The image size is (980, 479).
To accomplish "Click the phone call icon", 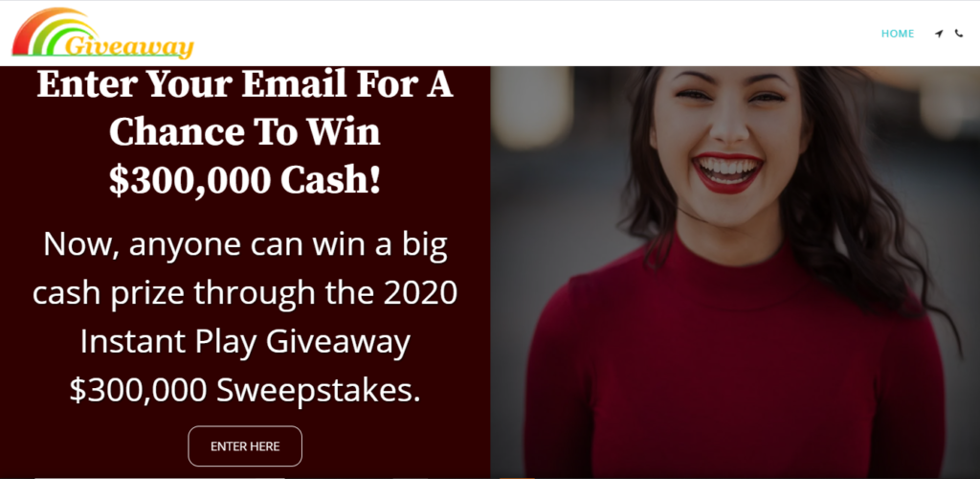I will coord(959,34).
